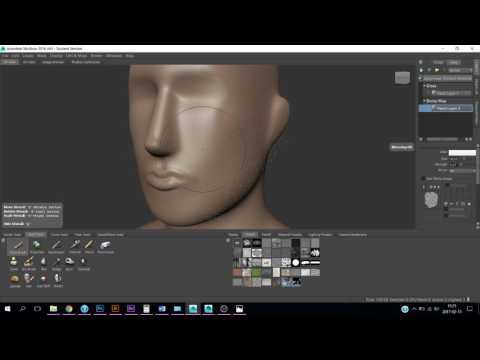This screenshot has height=360, width=480.
Task: Open Chrome from the taskbar
Action: (x=69, y=309)
